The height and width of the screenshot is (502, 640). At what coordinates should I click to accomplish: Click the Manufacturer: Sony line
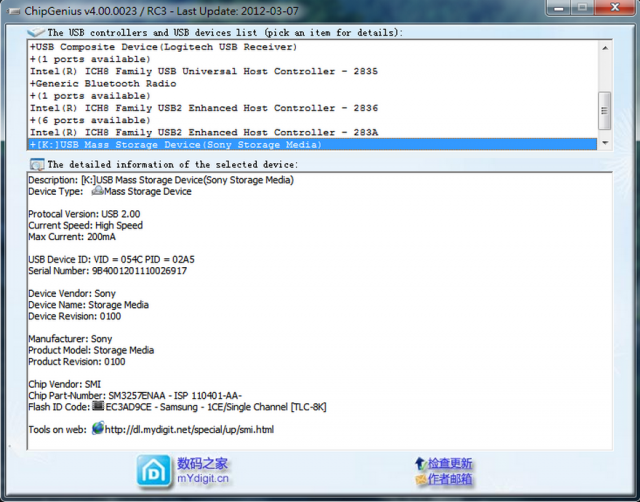pyautogui.click(x=70, y=339)
